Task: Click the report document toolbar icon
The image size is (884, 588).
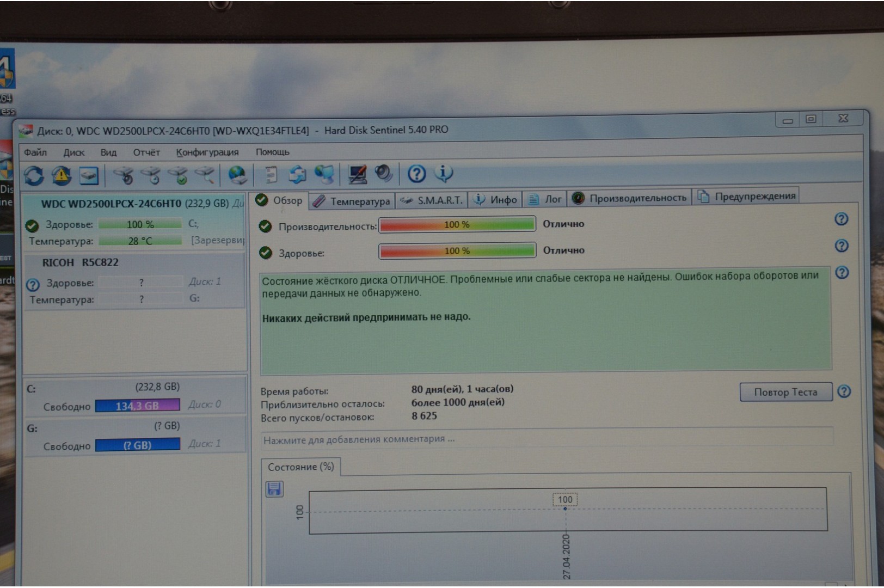Action: coord(270,175)
